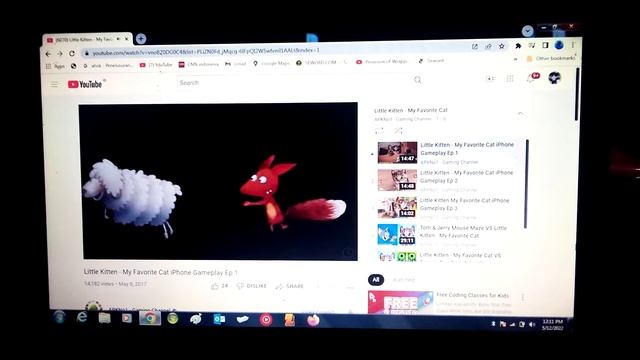Open a new browser tab
The image size is (640, 360).
coord(141,38)
